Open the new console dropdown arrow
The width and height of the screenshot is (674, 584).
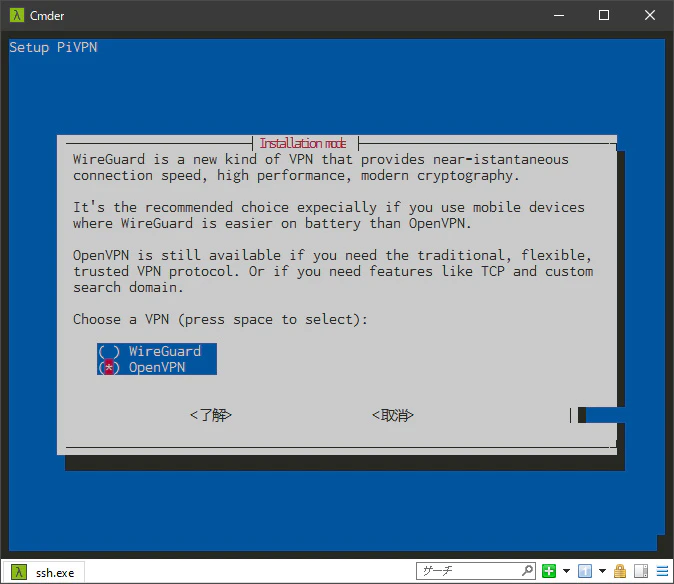click(567, 571)
